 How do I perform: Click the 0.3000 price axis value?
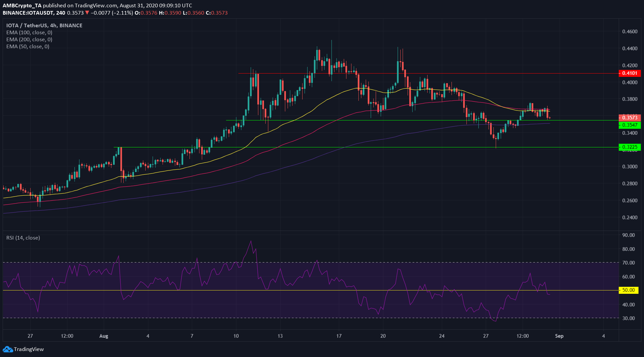[x=630, y=167]
